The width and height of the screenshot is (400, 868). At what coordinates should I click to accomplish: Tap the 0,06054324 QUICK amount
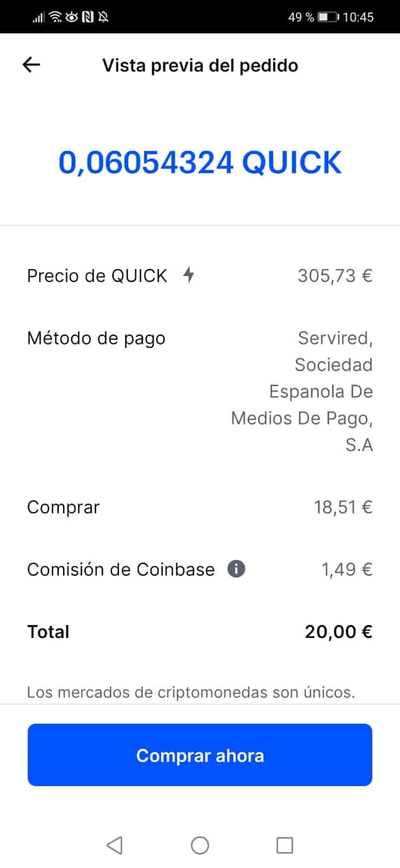(200, 162)
